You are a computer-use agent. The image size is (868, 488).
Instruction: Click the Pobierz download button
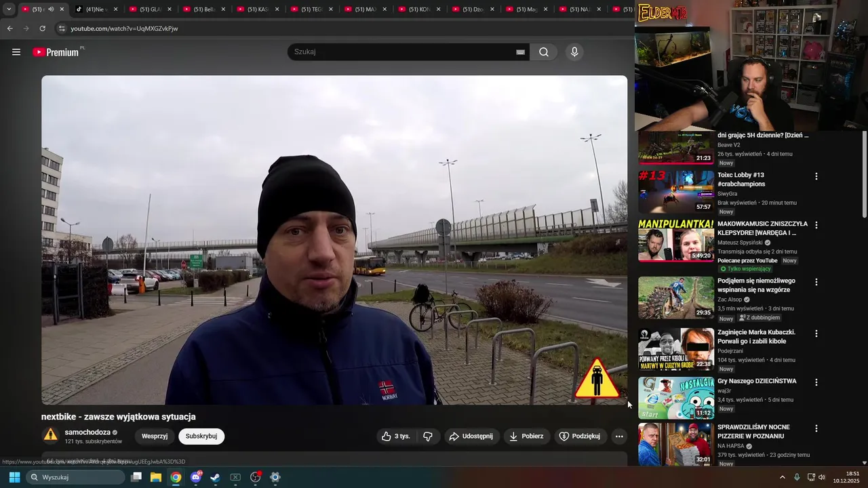(x=526, y=436)
